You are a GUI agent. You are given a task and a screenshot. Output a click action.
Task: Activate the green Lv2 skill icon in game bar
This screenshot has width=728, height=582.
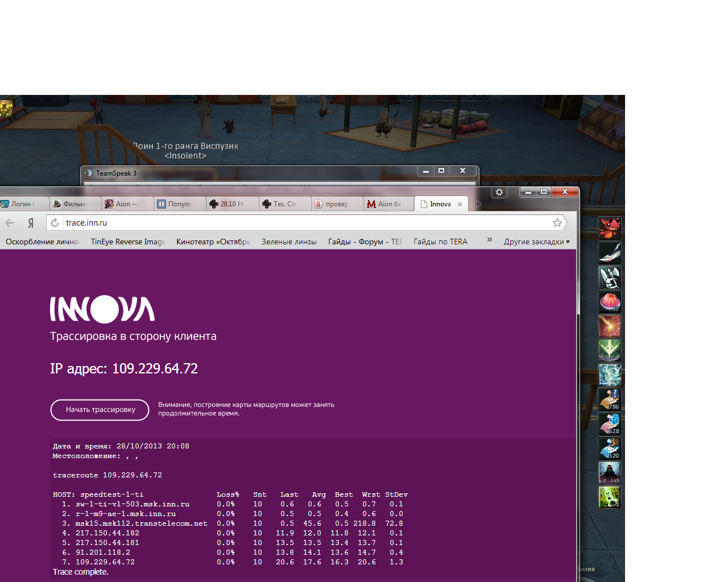click(610, 497)
